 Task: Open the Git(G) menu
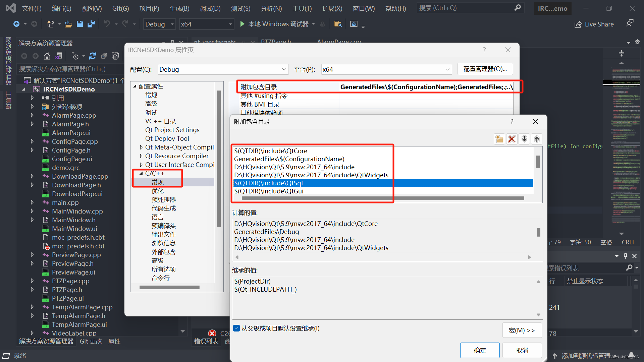coord(120,8)
